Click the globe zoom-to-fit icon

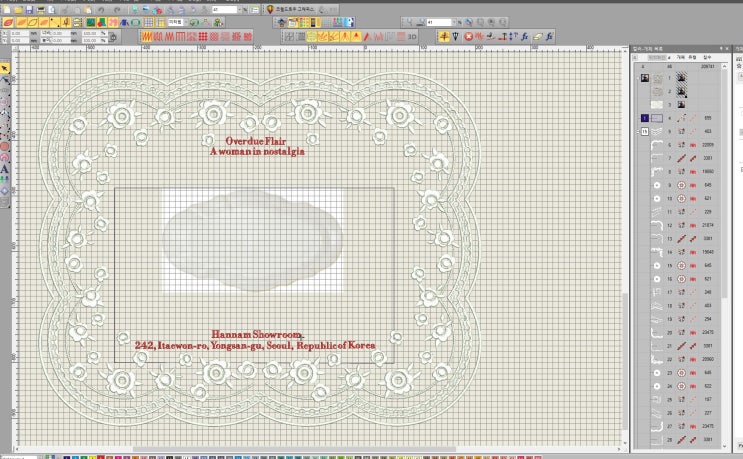pyautogui.click(x=469, y=22)
